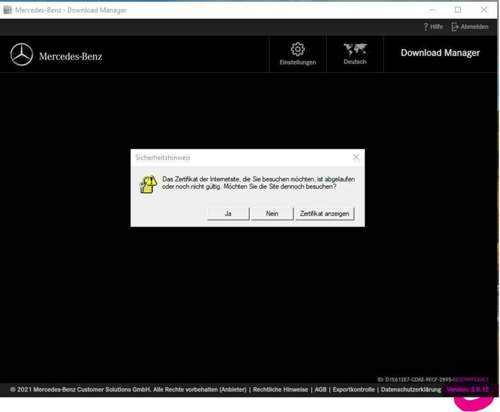The image size is (500, 412).
Task: Close the Download Manager window
Action: coord(484,10)
